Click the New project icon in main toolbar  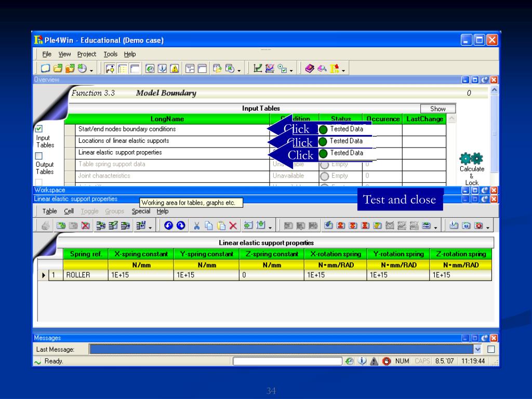[46, 68]
